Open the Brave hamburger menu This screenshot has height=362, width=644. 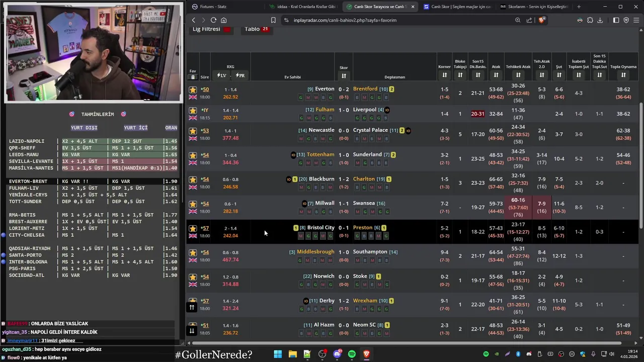click(636, 20)
